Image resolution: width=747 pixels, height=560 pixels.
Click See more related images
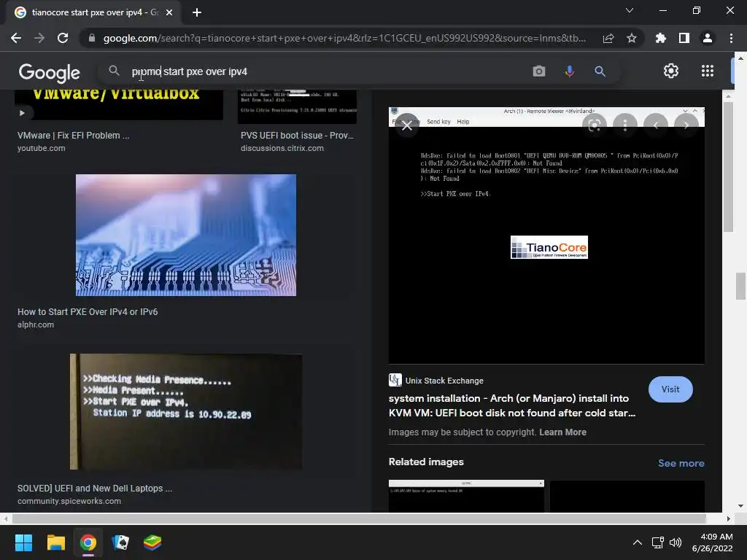point(681,463)
